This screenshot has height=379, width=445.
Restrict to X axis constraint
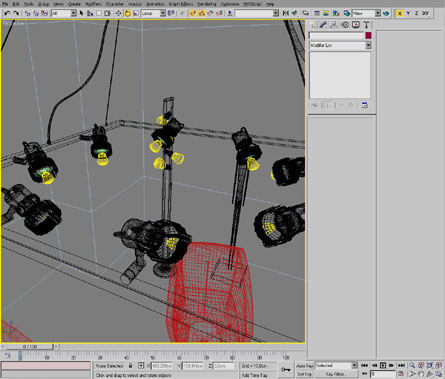[399, 13]
